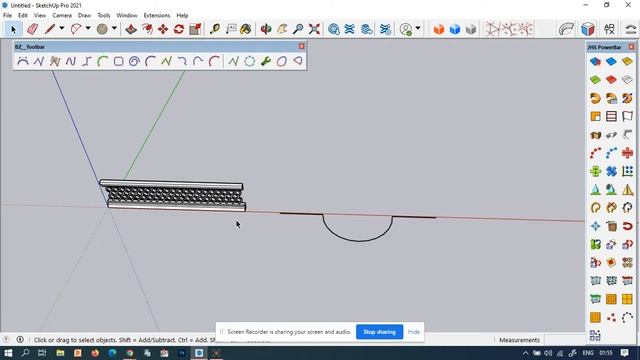
Task: Open the Draw menu
Action: point(84,15)
